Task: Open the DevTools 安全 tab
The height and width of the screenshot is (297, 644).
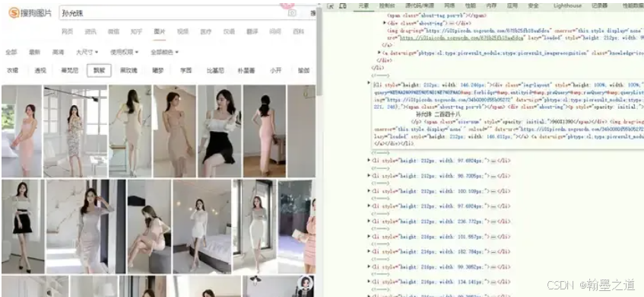Action: [x=533, y=6]
